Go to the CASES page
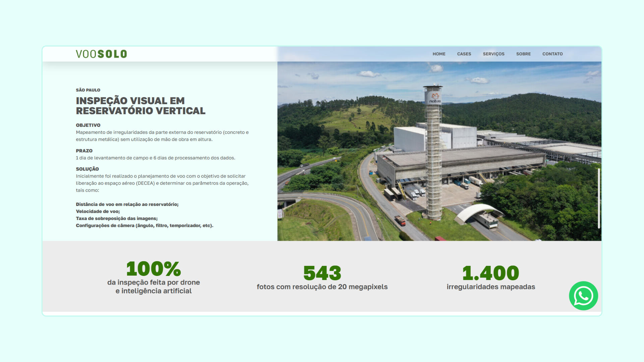 tap(464, 54)
